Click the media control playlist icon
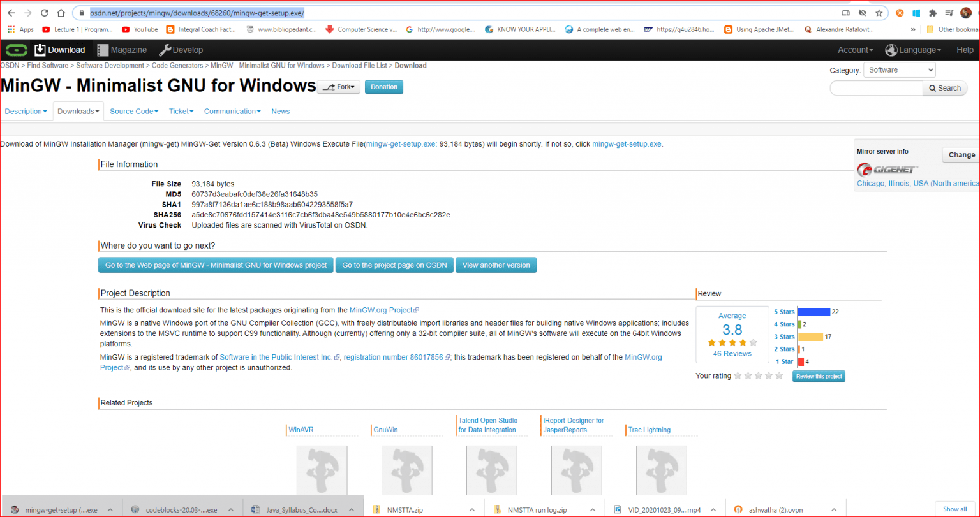 click(x=949, y=13)
